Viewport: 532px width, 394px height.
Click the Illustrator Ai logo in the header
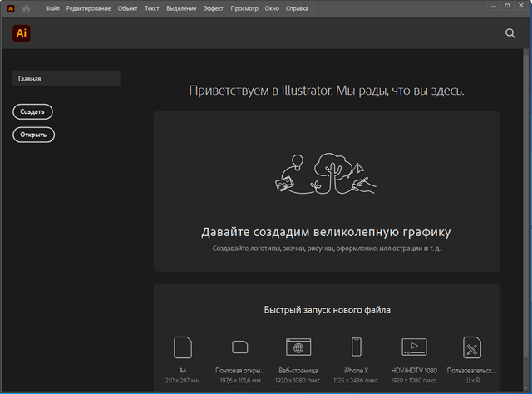[22, 33]
